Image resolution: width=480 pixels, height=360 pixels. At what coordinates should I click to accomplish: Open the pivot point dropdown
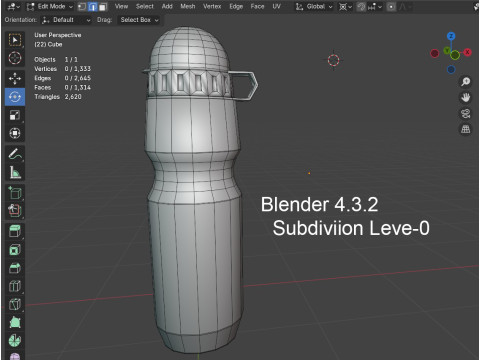point(345,7)
